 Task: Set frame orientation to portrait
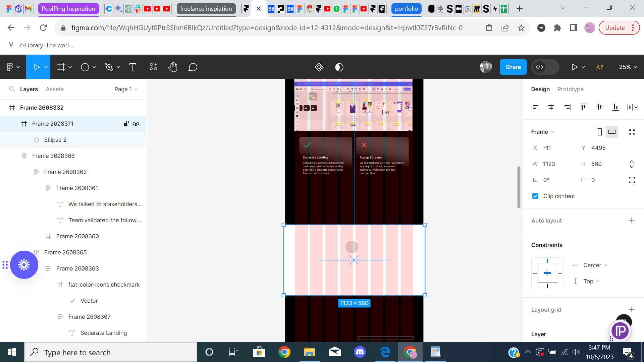click(600, 132)
